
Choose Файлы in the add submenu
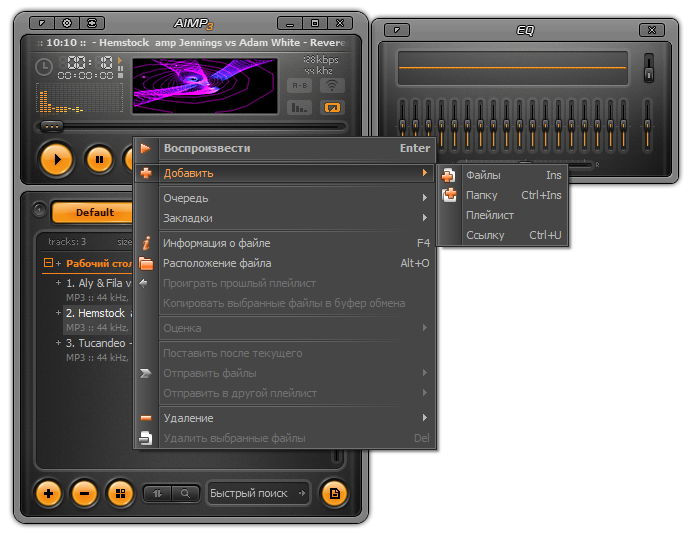point(503,175)
